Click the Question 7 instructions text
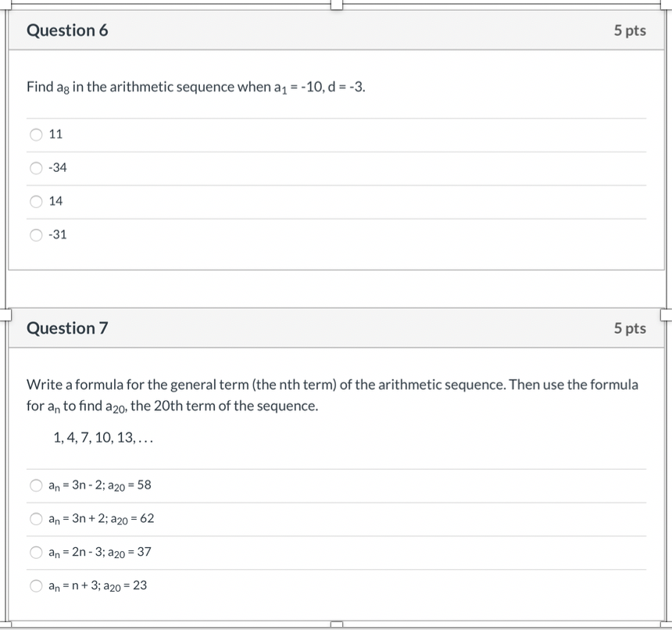The height and width of the screenshot is (630, 672). 332,395
